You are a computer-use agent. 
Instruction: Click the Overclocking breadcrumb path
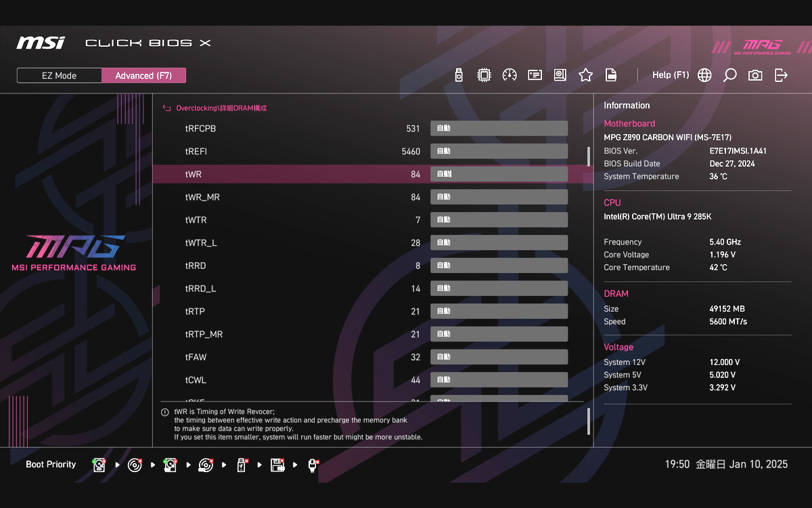coord(221,108)
